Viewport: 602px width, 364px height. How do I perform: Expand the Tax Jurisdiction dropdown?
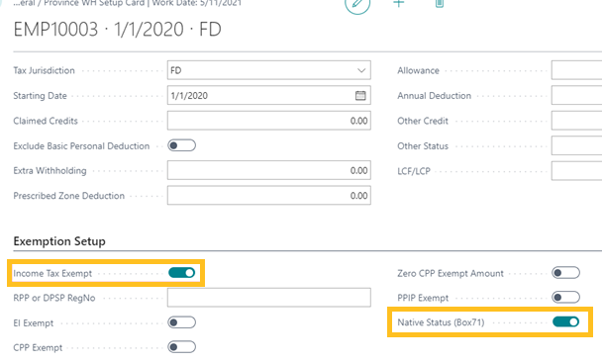361,70
